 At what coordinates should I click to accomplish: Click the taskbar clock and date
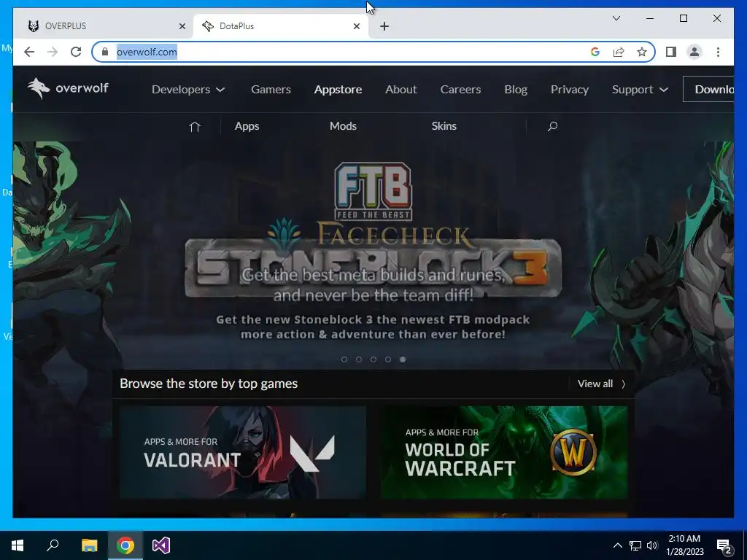pyautogui.click(x=684, y=545)
